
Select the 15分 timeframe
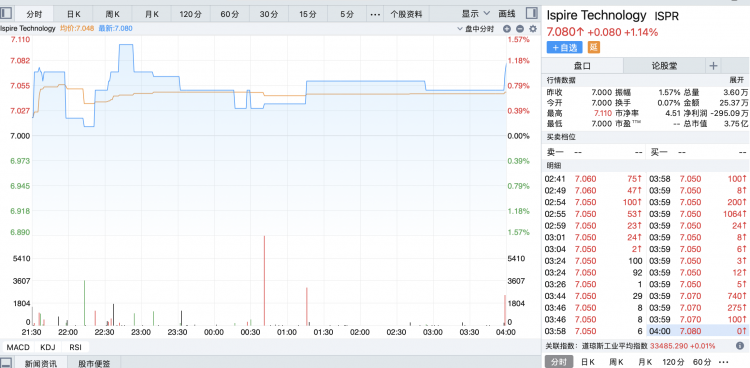(x=308, y=14)
